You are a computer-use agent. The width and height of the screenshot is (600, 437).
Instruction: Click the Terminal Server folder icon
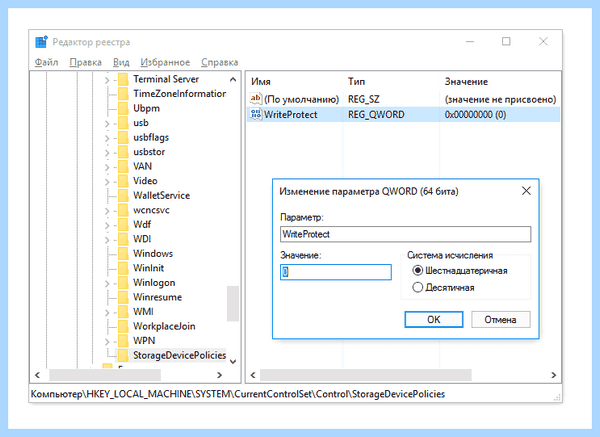(x=123, y=79)
